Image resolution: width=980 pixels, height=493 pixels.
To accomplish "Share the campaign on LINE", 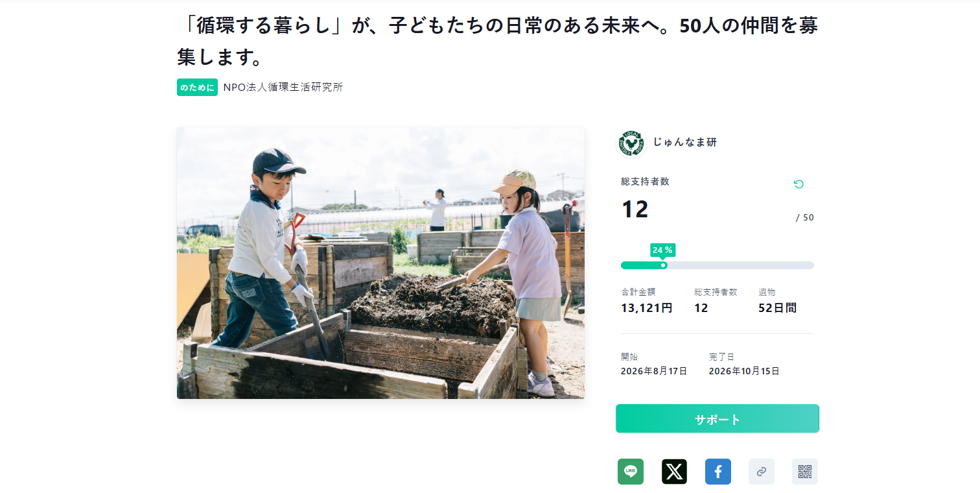I will 631,472.
